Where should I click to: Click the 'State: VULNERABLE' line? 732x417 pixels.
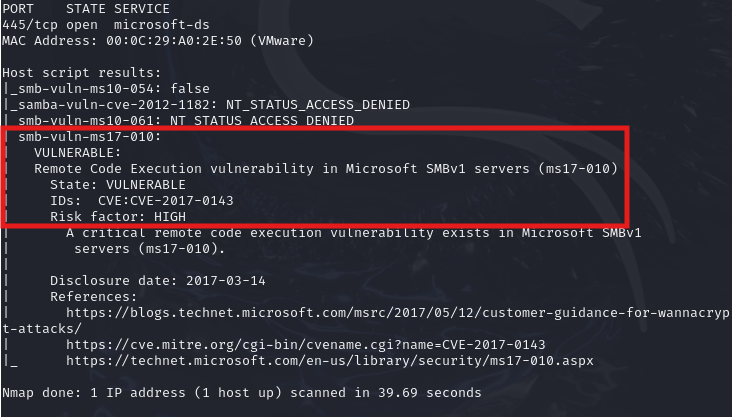pos(118,184)
